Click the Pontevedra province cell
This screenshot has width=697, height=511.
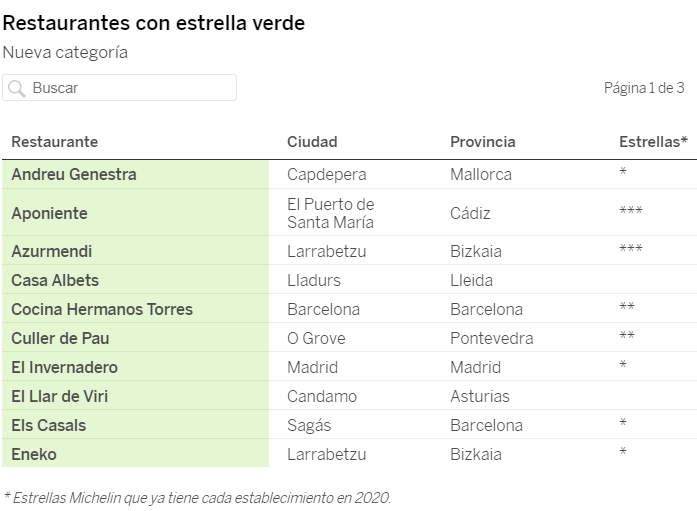tap(491, 338)
